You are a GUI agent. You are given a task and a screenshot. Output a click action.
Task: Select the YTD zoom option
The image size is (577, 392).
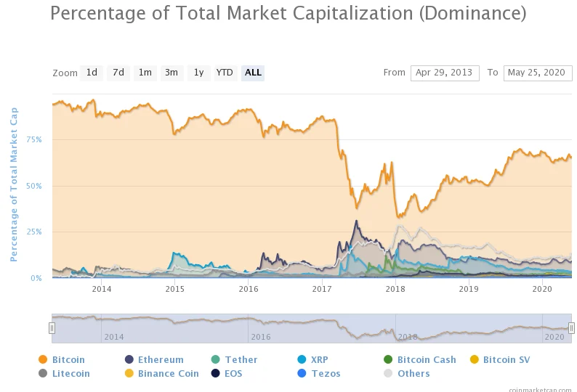[x=225, y=73]
